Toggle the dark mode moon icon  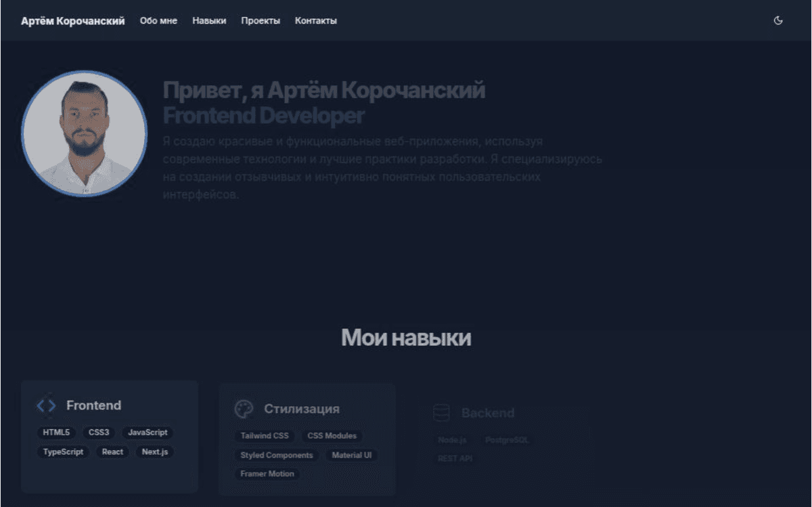(x=778, y=21)
